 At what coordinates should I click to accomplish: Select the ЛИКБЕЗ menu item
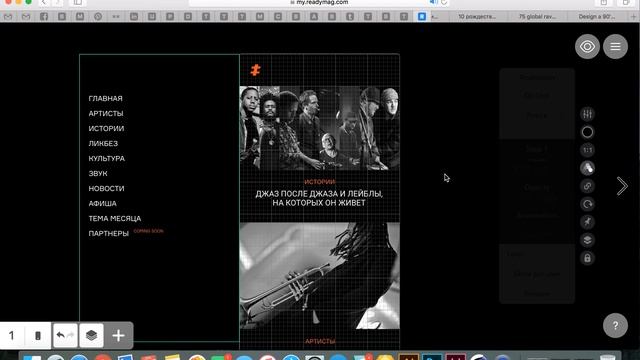pos(103,144)
